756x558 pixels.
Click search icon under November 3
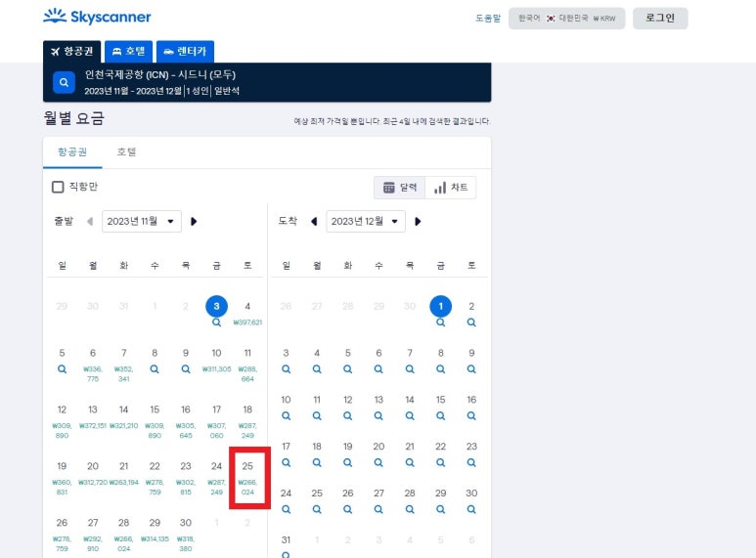[x=216, y=322]
